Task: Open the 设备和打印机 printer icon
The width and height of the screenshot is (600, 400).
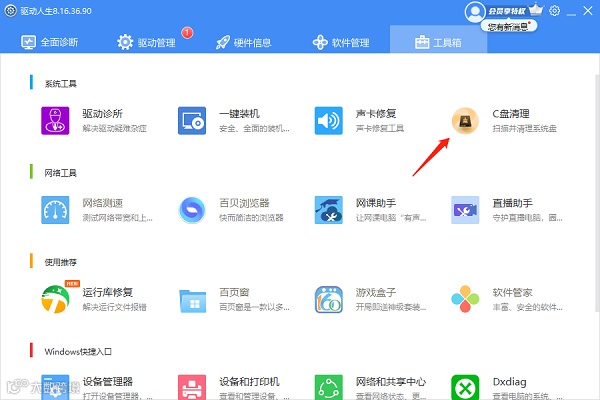Action: point(192,387)
